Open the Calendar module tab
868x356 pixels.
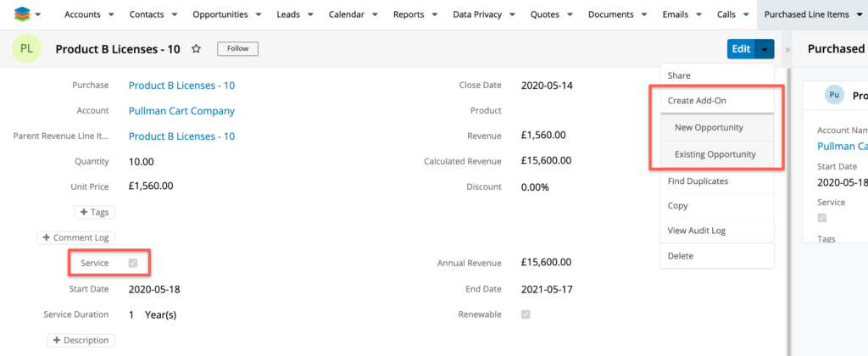tap(347, 15)
